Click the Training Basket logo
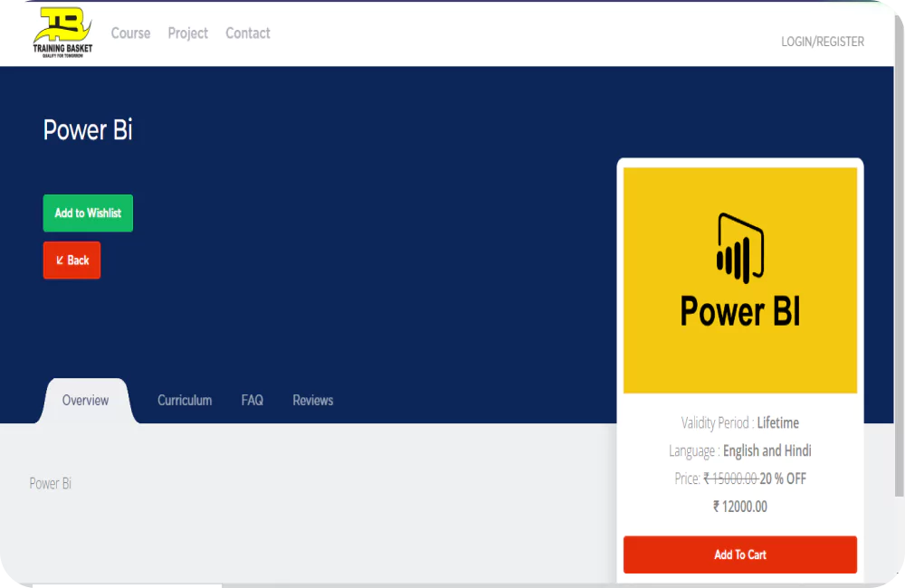The image size is (905, 588). tap(62, 33)
